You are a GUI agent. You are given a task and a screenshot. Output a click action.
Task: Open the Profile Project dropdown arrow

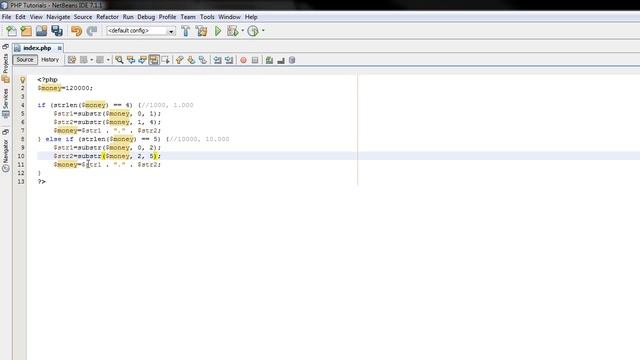click(263, 31)
